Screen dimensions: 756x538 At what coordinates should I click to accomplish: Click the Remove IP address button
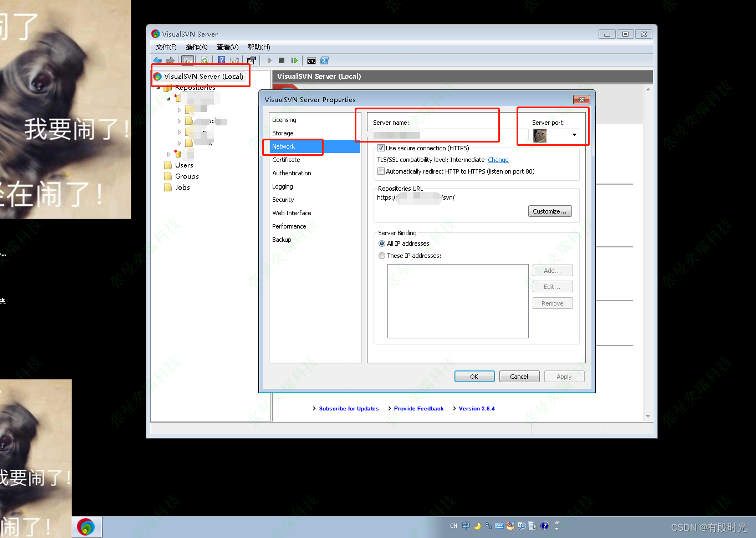click(x=553, y=303)
